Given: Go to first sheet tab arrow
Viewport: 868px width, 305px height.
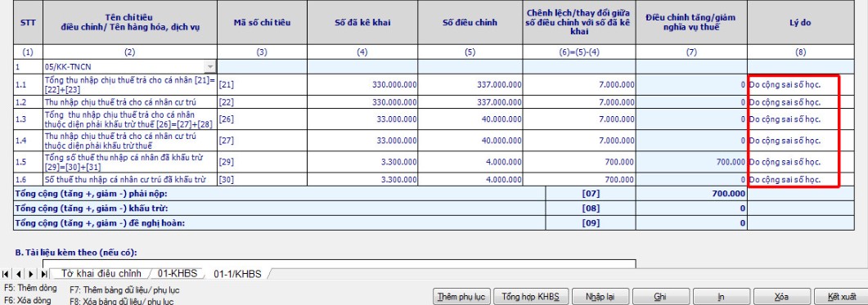Looking at the screenshot, I should (6, 274).
